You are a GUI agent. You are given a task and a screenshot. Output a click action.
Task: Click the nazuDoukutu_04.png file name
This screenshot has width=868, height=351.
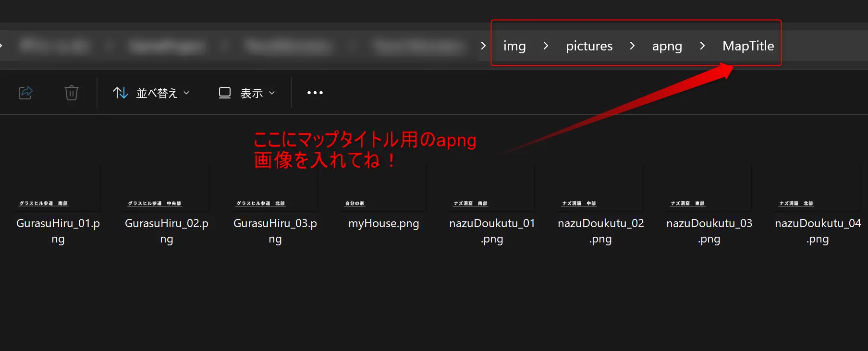pyautogui.click(x=818, y=231)
